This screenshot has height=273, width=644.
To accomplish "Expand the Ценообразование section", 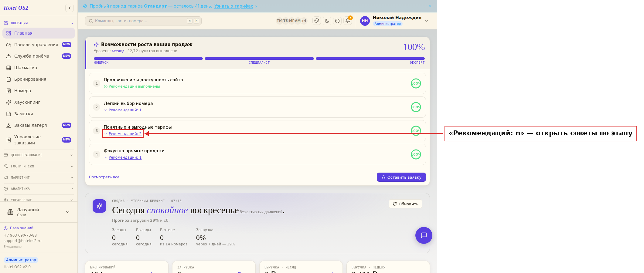I will tap(39, 155).
